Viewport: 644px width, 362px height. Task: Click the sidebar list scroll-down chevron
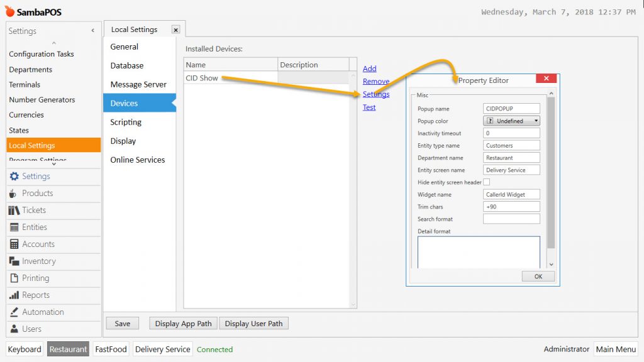[54, 164]
